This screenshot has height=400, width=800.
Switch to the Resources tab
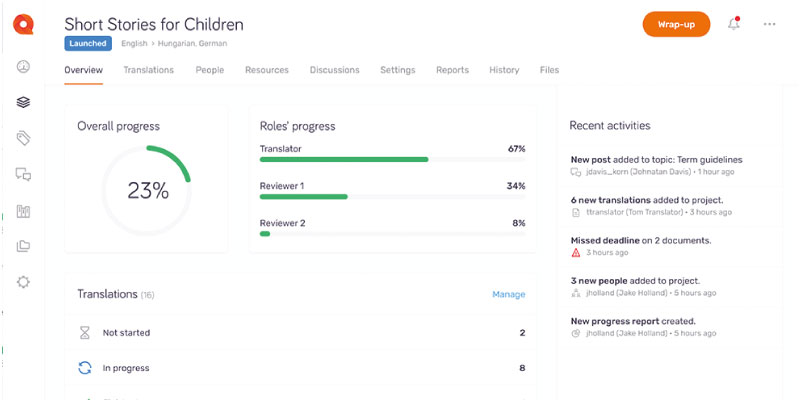coord(267,70)
